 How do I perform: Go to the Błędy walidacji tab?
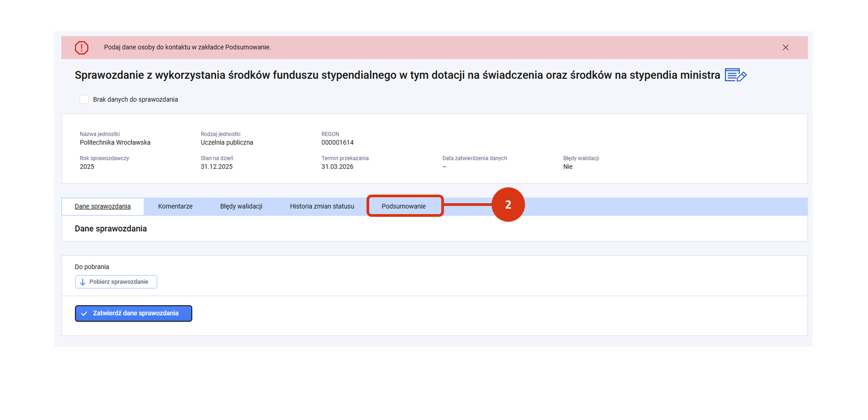(x=241, y=206)
